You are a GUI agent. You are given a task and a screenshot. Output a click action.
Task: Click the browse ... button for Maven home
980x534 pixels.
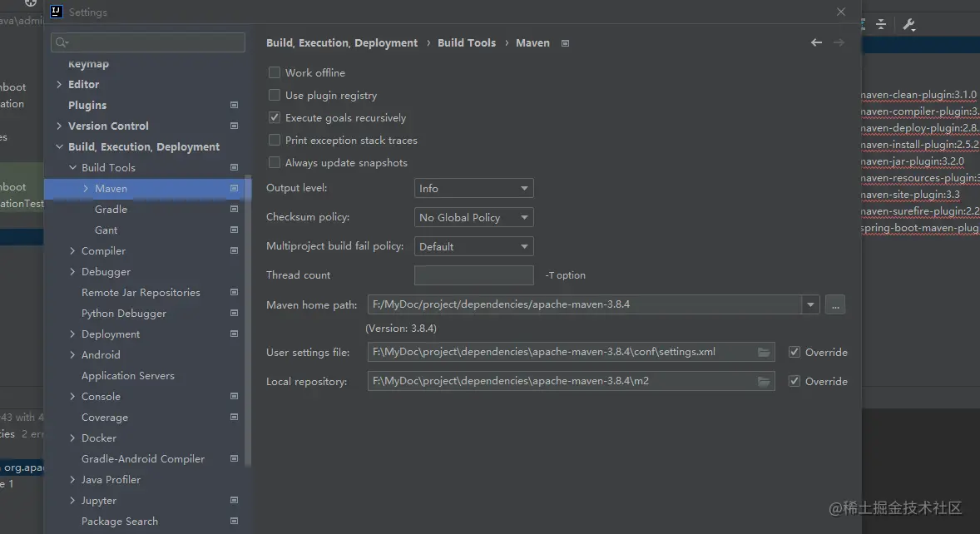pyautogui.click(x=835, y=304)
